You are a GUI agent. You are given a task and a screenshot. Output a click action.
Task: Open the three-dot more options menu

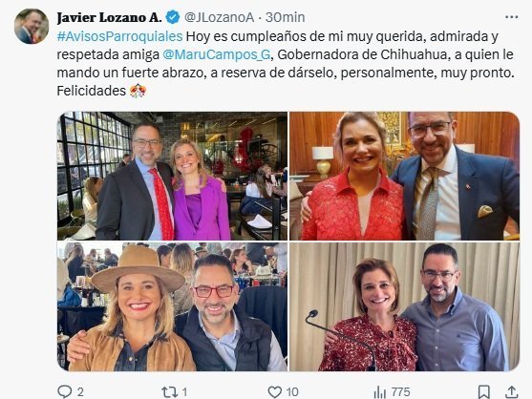pos(512,17)
